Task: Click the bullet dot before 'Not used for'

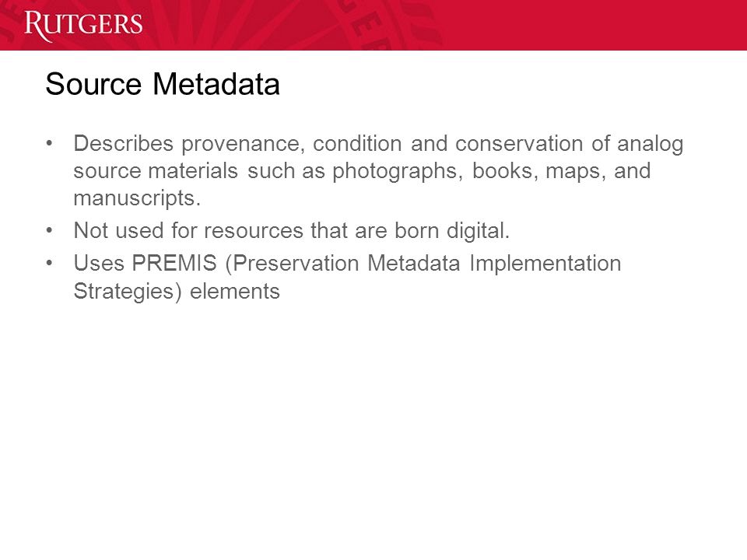Action: (49, 230)
